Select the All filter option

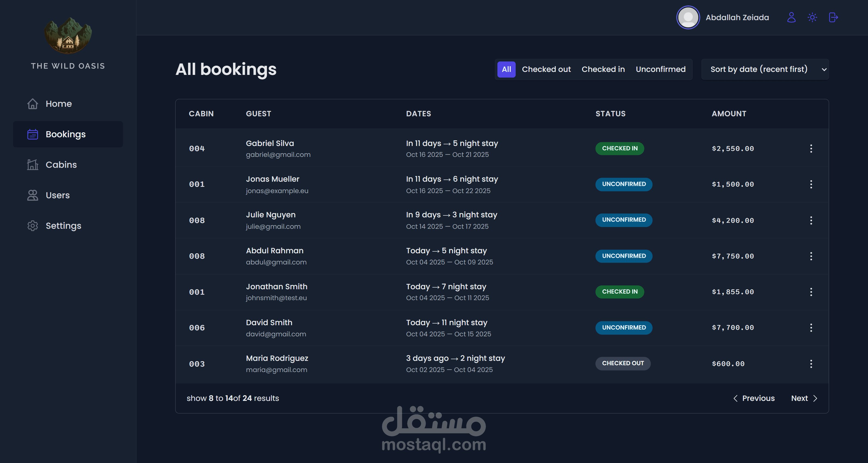pos(506,69)
